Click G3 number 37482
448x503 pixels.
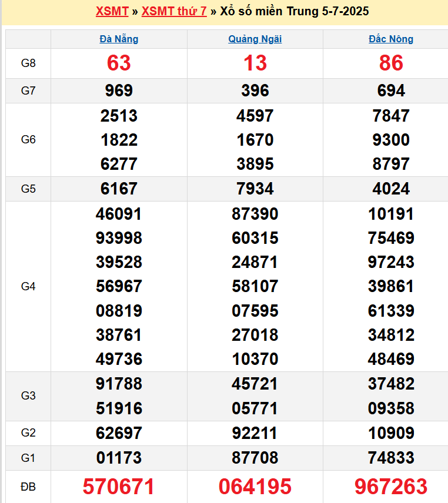click(x=391, y=384)
